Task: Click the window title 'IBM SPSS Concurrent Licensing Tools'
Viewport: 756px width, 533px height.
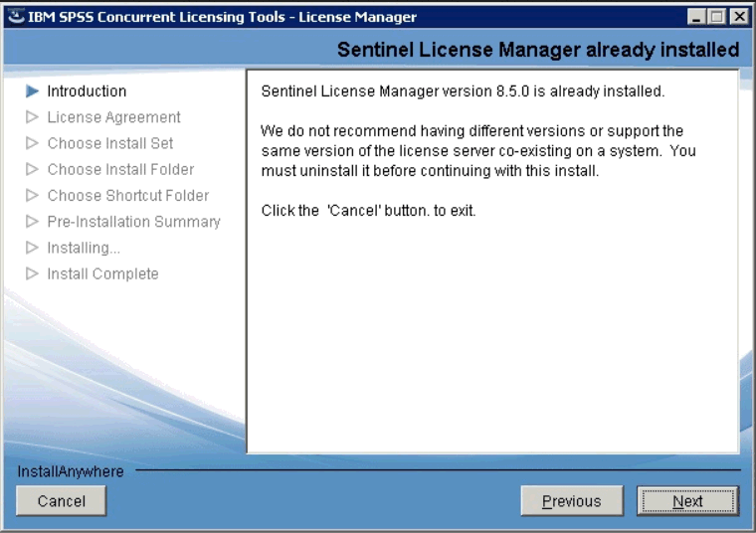Action: pyautogui.click(x=156, y=17)
